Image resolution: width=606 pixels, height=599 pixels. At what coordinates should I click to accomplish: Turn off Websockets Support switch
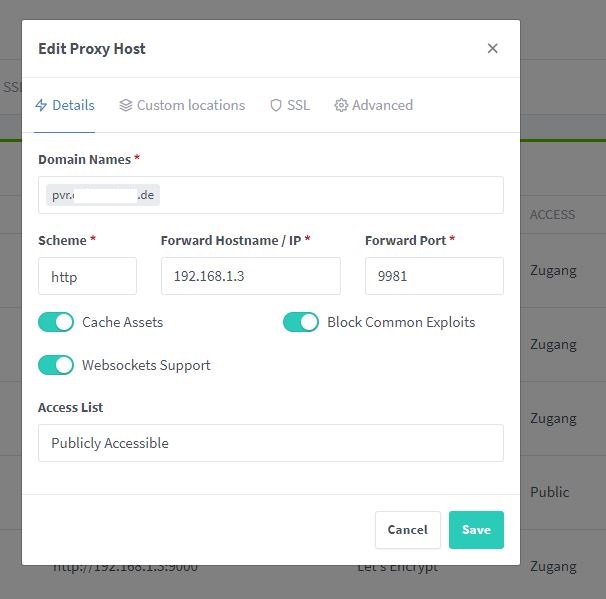(x=56, y=365)
